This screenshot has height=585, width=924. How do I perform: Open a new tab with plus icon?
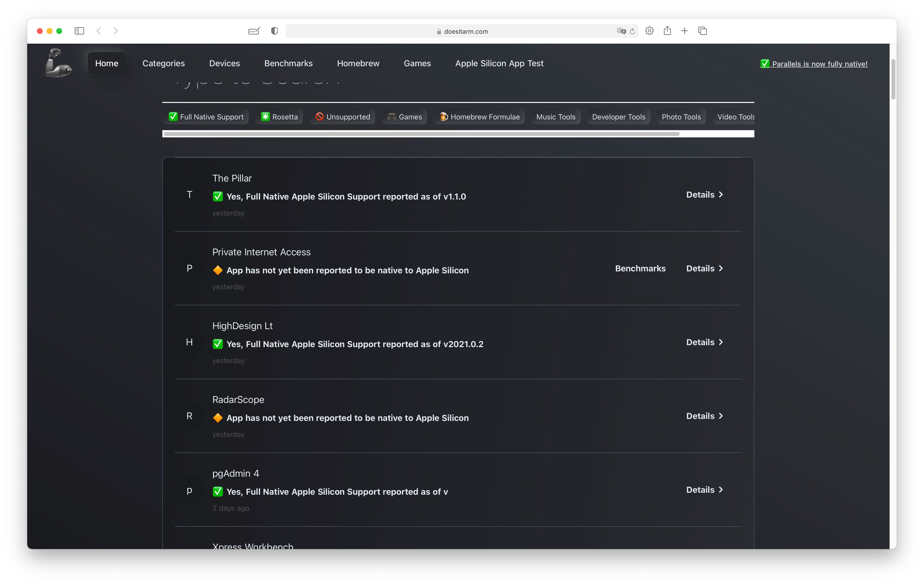point(685,31)
